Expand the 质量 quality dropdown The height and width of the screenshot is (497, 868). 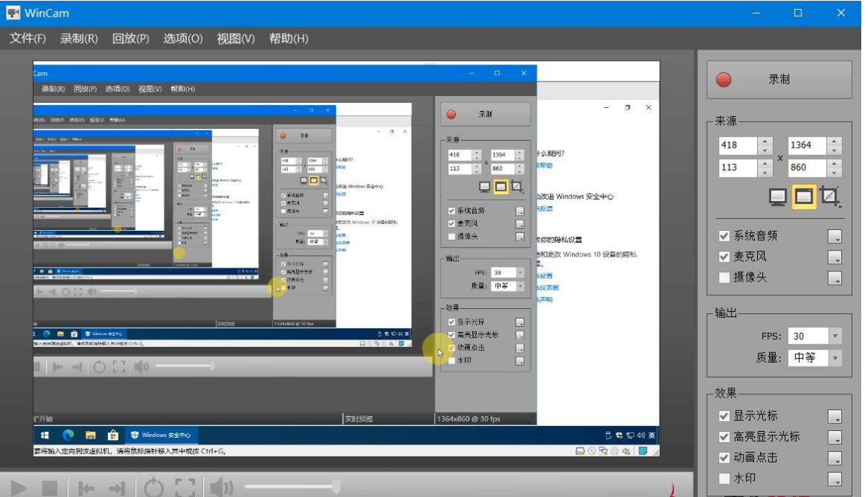[x=835, y=358]
